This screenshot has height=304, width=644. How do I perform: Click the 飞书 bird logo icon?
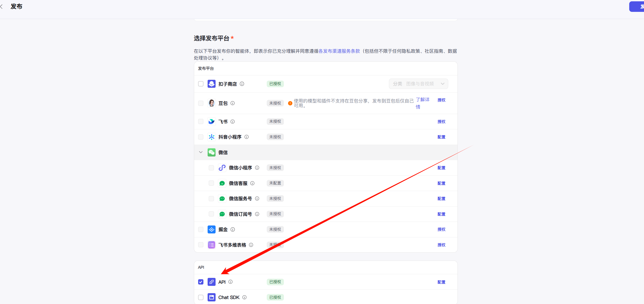click(x=212, y=121)
